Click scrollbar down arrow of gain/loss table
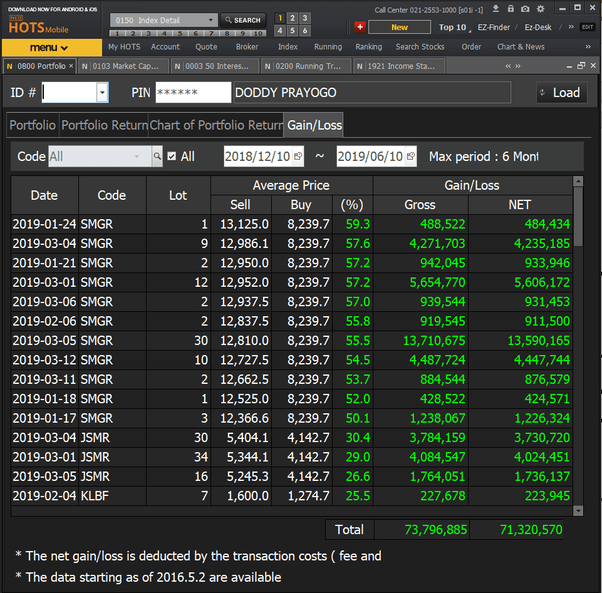Viewport: 602px width, 593px height. coord(578,510)
